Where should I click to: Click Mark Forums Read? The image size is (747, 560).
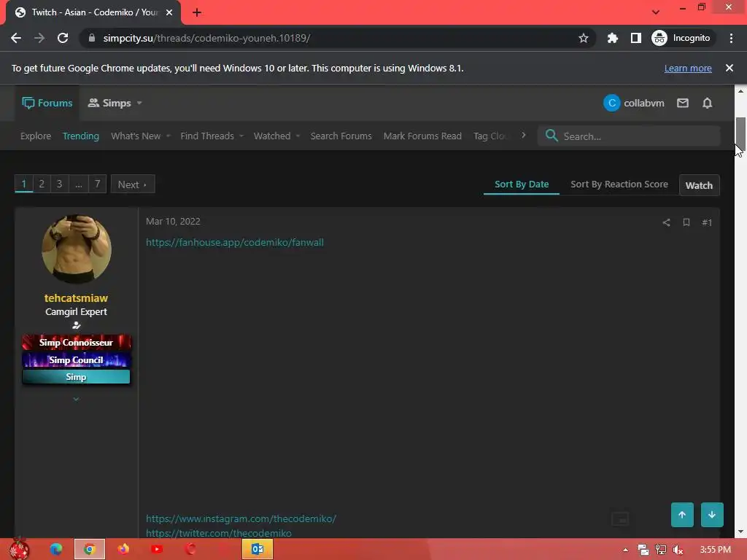[422, 136]
